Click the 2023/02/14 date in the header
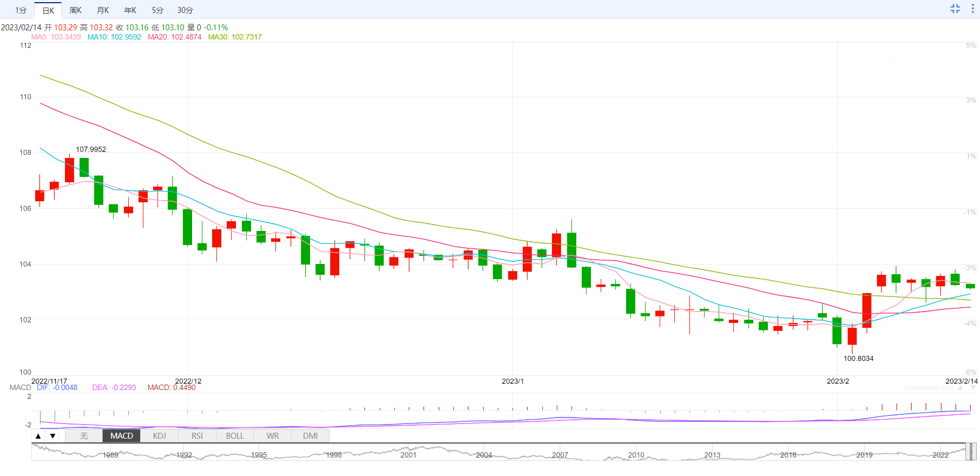The width and height of the screenshot is (980, 476). 21,27
